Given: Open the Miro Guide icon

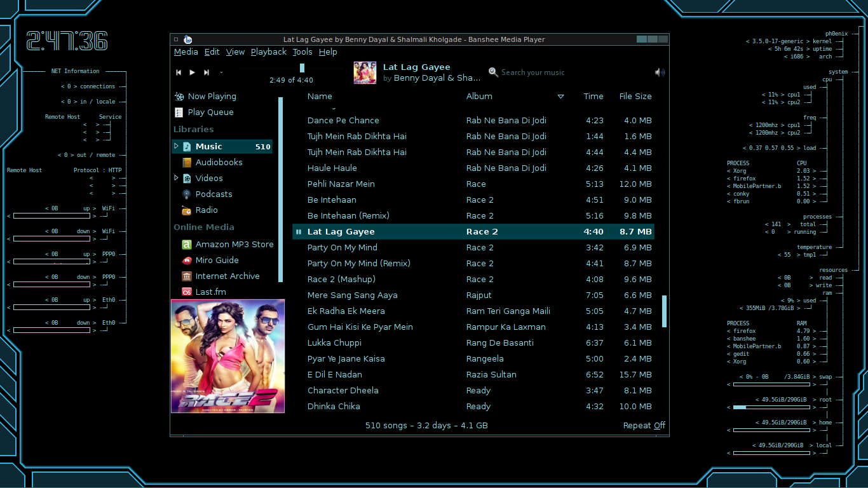Looking at the screenshot, I should (x=186, y=261).
